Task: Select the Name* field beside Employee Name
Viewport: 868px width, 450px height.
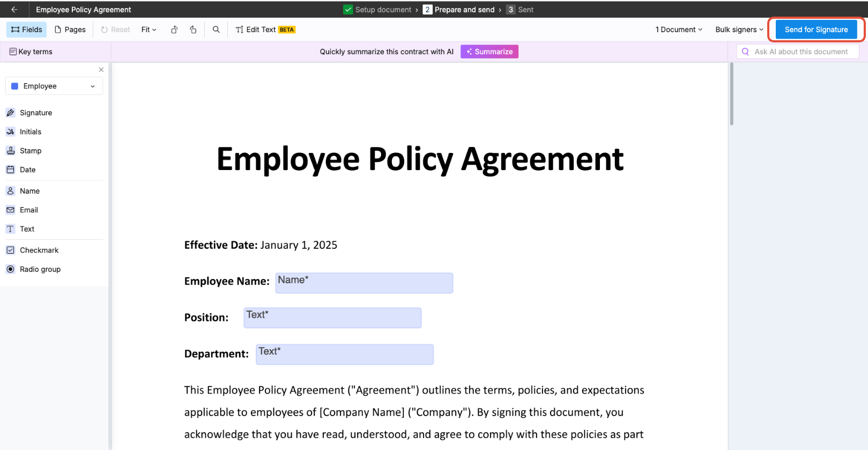Action: (x=364, y=283)
